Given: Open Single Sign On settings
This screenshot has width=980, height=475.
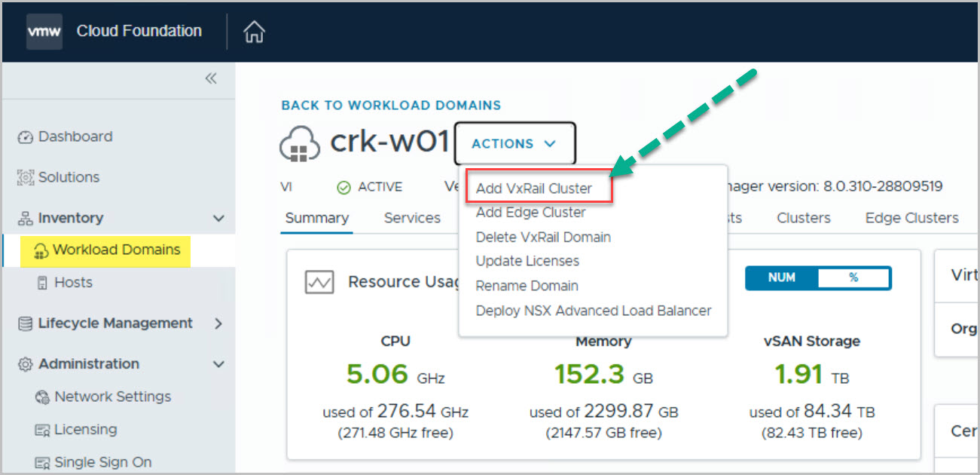Looking at the screenshot, I should click(102, 462).
